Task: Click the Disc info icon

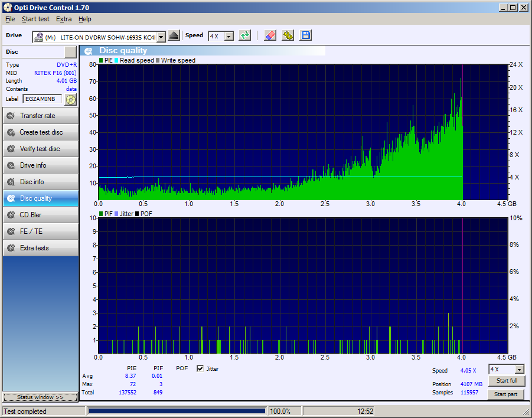Action: coord(11,182)
